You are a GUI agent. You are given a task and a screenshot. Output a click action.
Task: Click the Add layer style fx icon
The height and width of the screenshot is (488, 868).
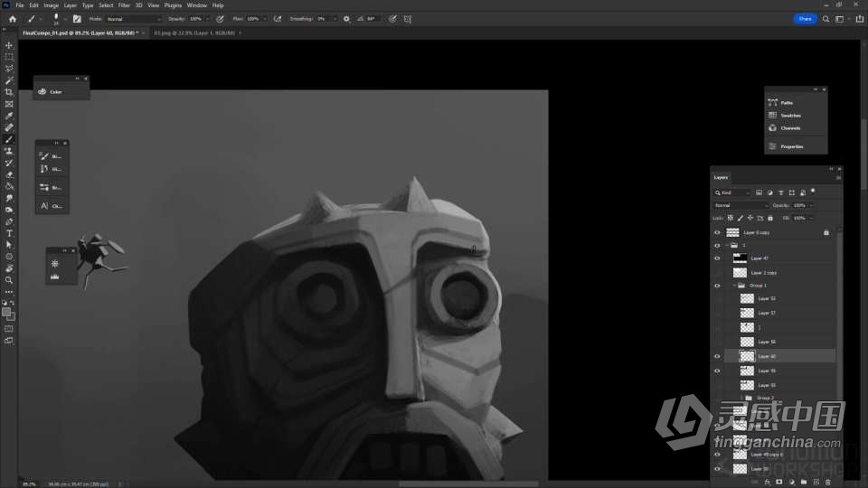coord(768,482)
